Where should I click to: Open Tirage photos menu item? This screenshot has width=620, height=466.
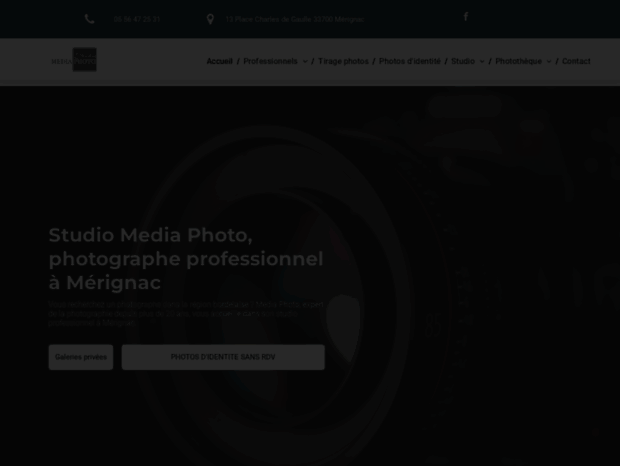pos(343,61)
